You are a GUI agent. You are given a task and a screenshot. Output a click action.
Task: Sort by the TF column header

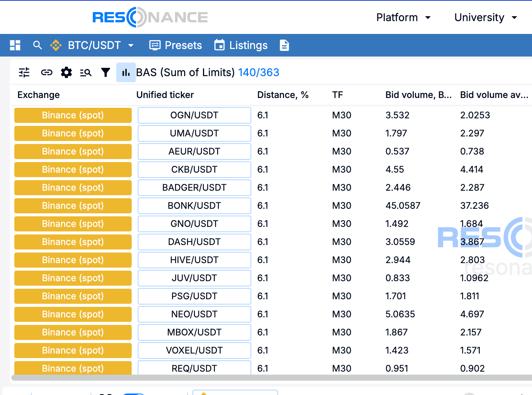click(338, 95)
